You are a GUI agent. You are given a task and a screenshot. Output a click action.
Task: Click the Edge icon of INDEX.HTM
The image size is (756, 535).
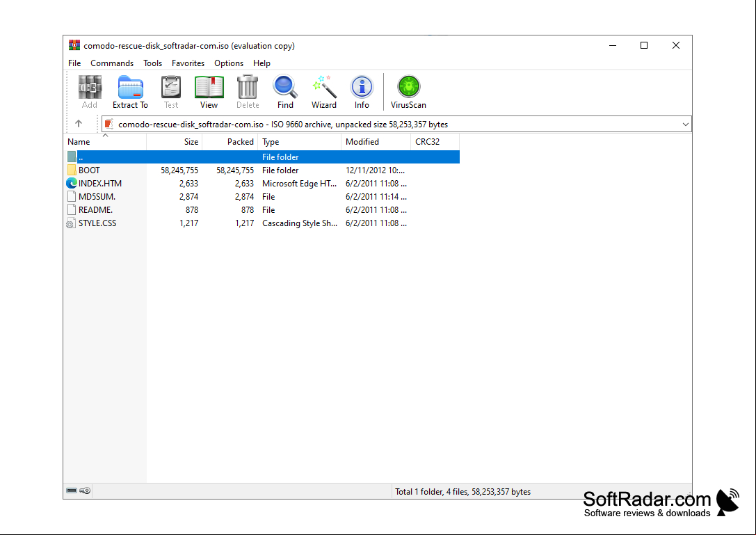pos(72,183)
